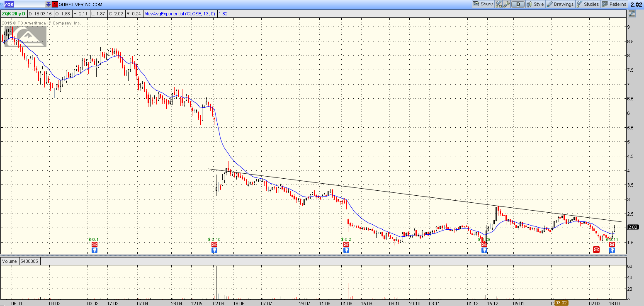
Task: Click the right sidebar curve expand icon
Action: click(x=632, y=14)
